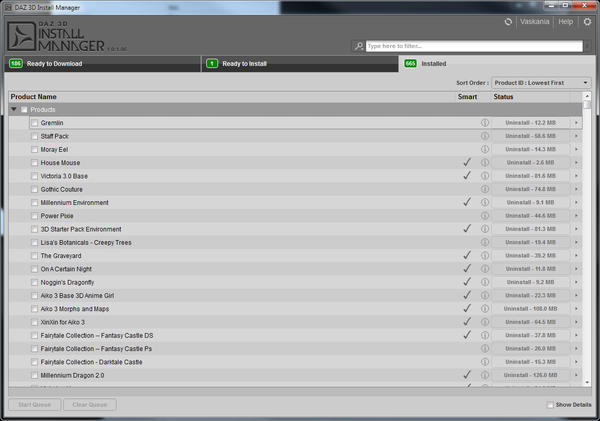Click scrollbar up arrow in product list
This screenshot has width=600, height=421.
pos(587,95)
